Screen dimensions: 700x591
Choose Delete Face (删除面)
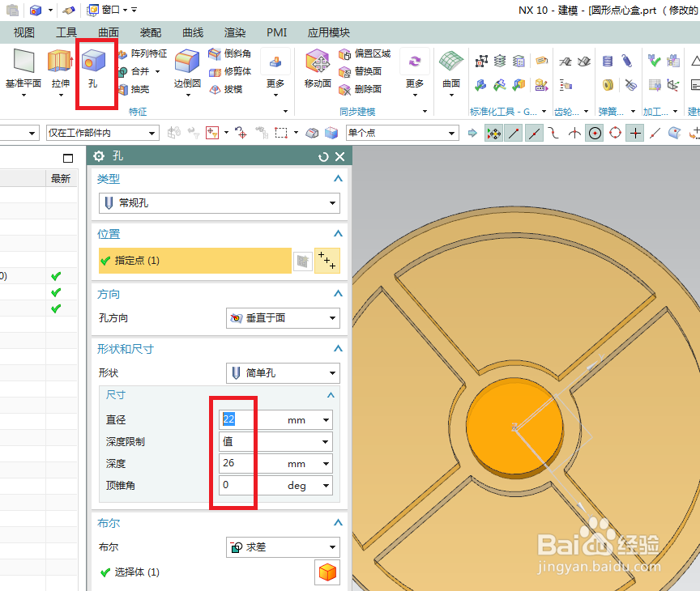[x=361, y=89]
